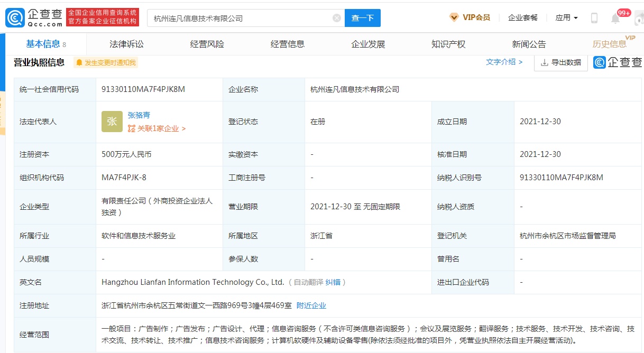The height and width of the screenshot is (353, 644).
Task: Click the 张 avatar of the legal representative
Action: click(x=112, y=122)
